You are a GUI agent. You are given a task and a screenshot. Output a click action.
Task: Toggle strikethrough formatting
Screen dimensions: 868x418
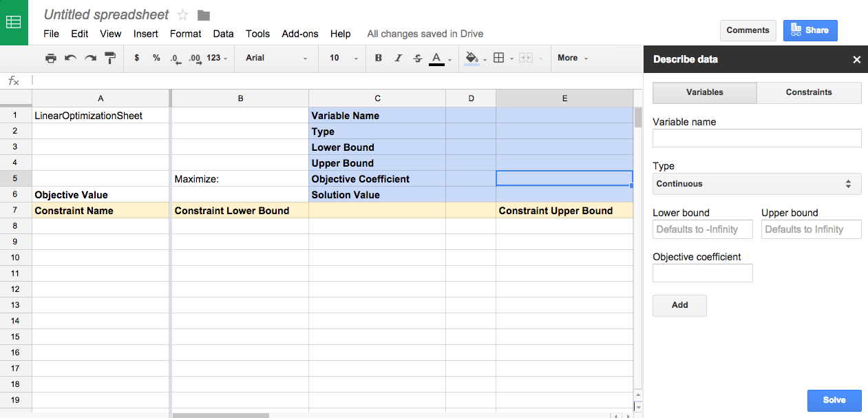tap(417, 59)
